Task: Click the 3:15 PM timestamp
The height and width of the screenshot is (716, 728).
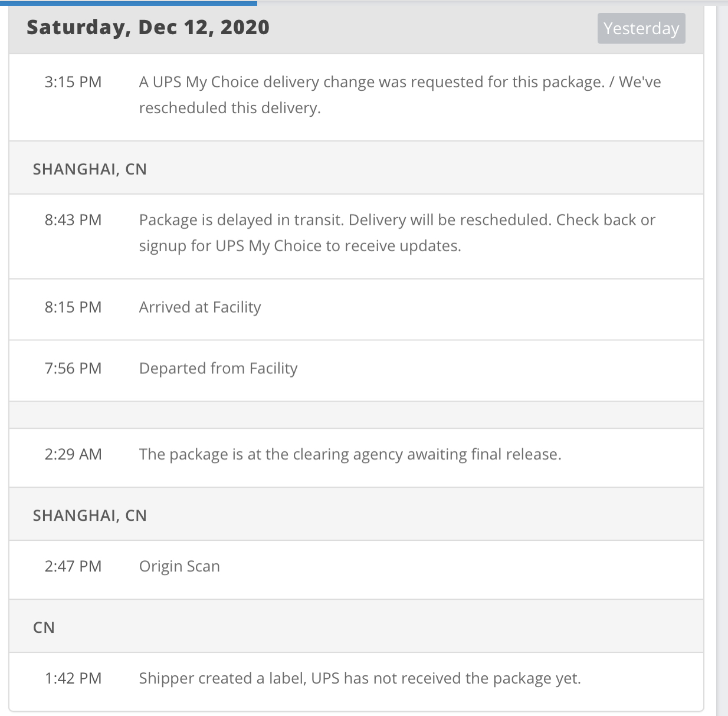Action: pyautogui.click(x=73, y=82)
